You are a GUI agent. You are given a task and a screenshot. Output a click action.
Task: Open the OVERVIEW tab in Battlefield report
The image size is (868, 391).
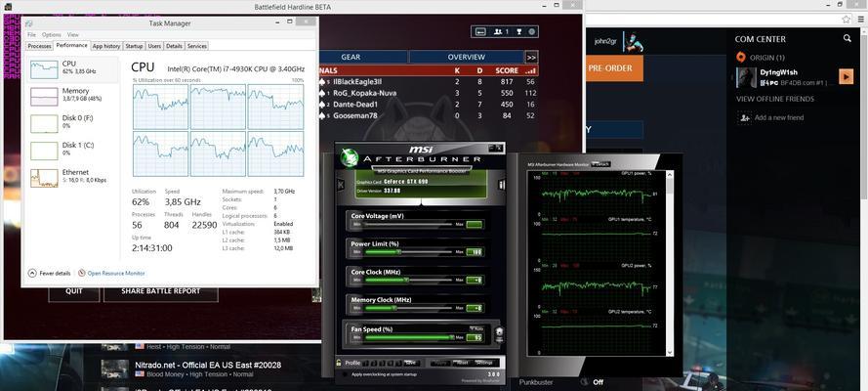click(466, 57)
